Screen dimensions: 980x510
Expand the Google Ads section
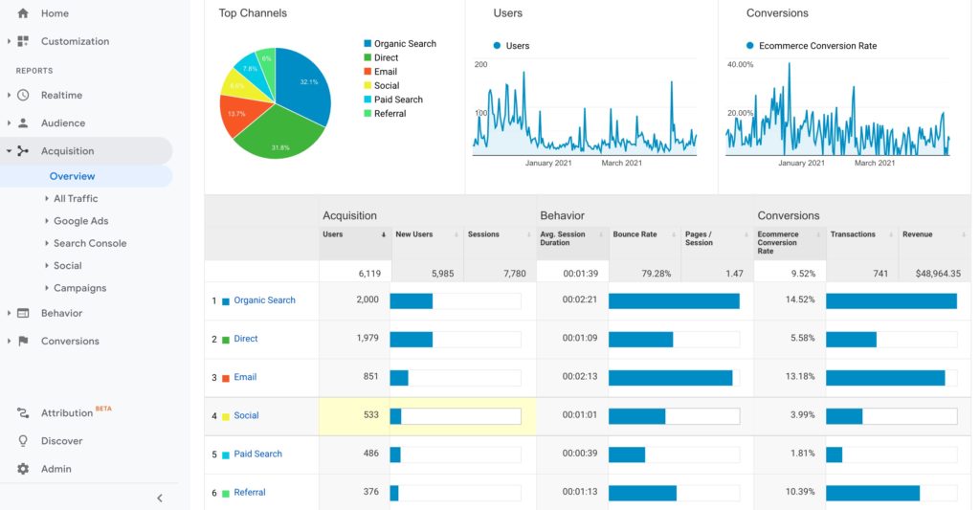point(47,221)
